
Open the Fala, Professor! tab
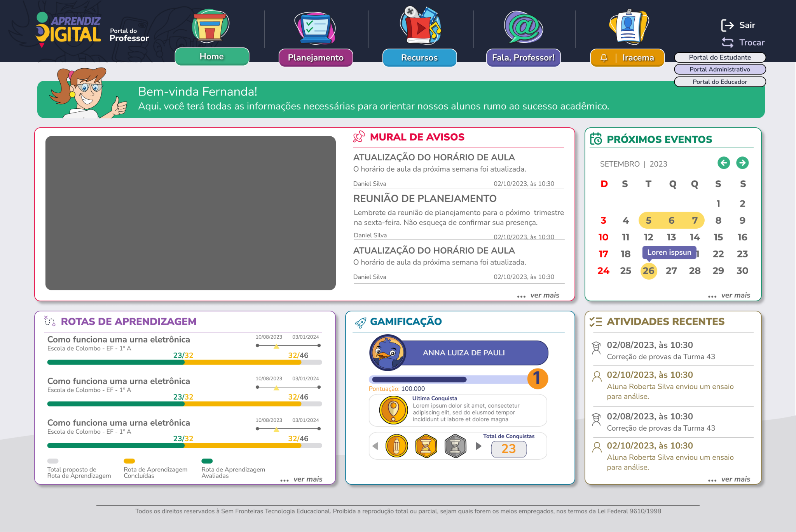point(523,58)
